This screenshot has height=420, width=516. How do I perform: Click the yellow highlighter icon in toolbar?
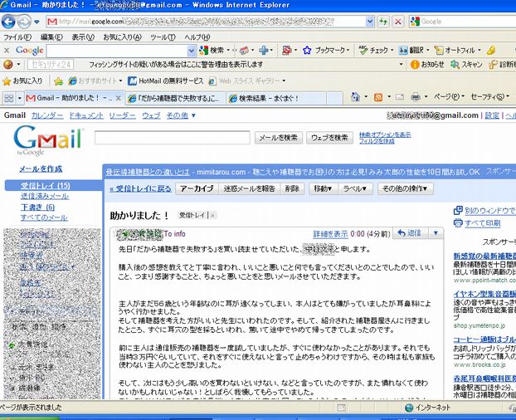(490, 51)
